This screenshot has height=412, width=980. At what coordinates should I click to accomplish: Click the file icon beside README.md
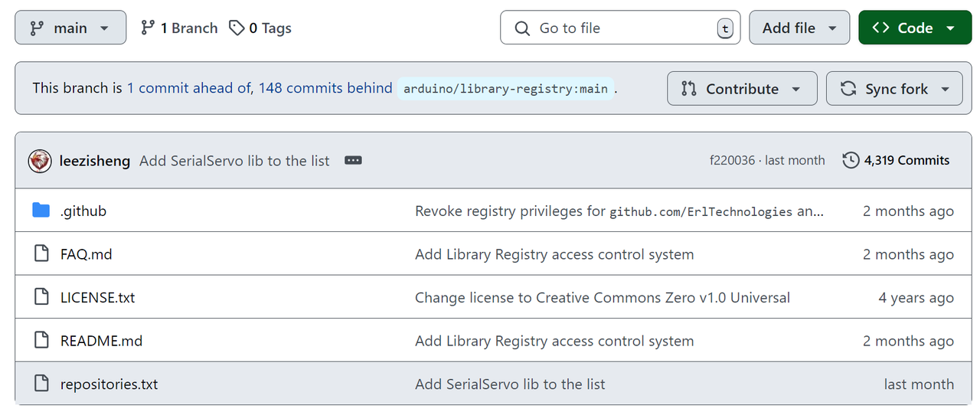41,341
